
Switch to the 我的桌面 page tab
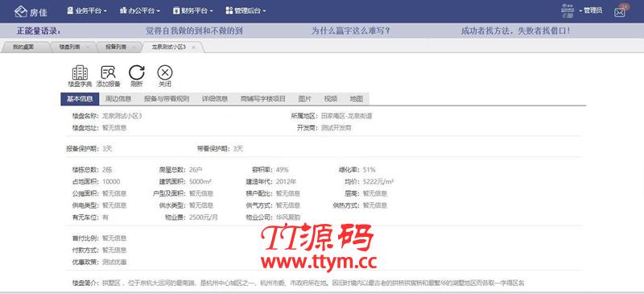[x=23, y=48]
